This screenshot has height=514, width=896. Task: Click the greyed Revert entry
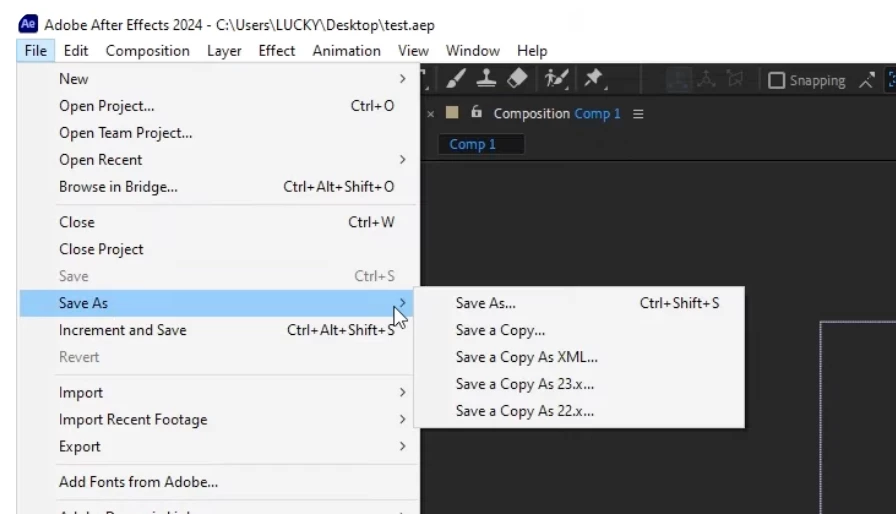(x=218, y=357)
